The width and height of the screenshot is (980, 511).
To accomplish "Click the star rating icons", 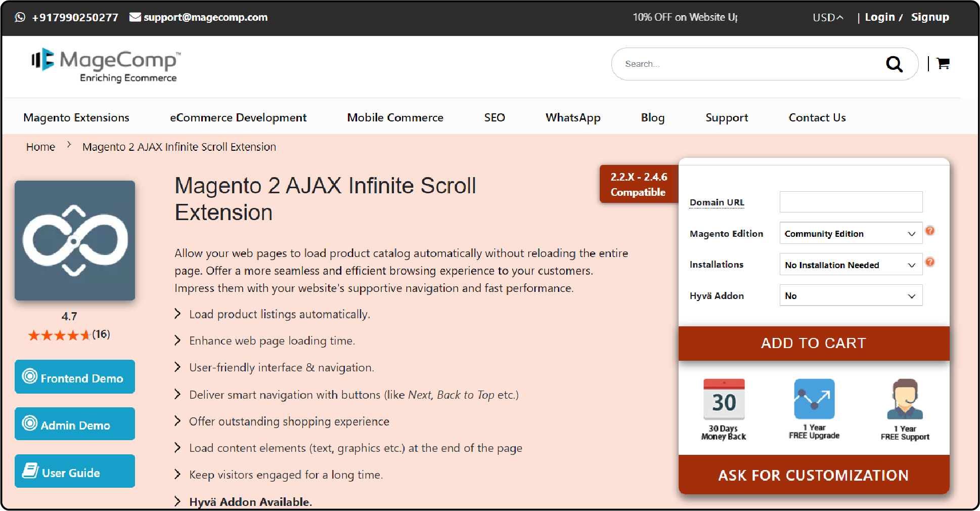I will tap(59, 335).
